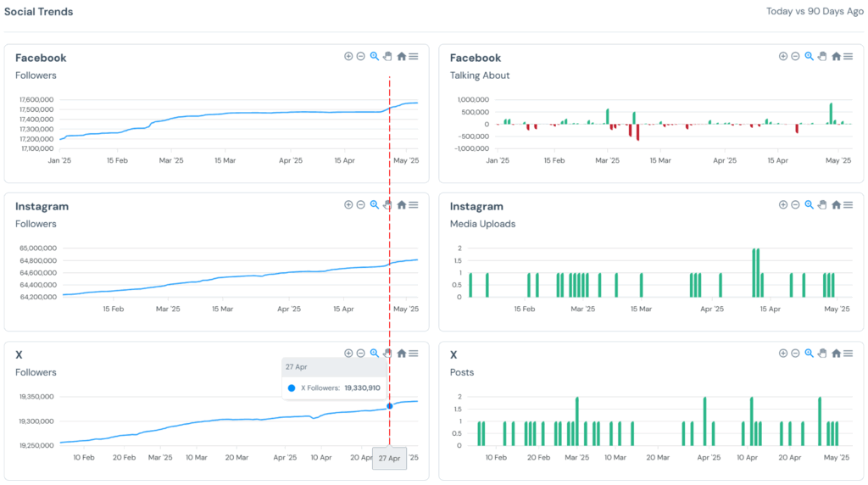Reset zoom with home icon on Facebook Followers
This screenshot has height=485, width=868.
[401, 57]
